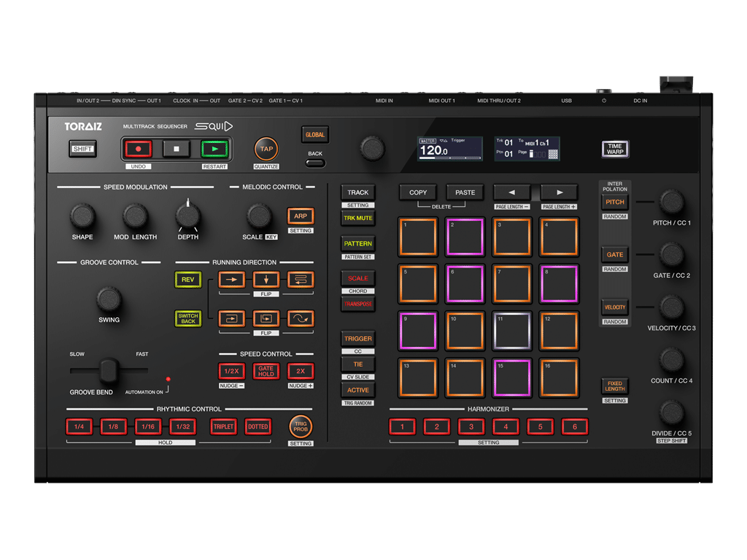This screenshot has height=560, width=747.
Task: Open the GLOBAL settings
Action: point(315,134)
